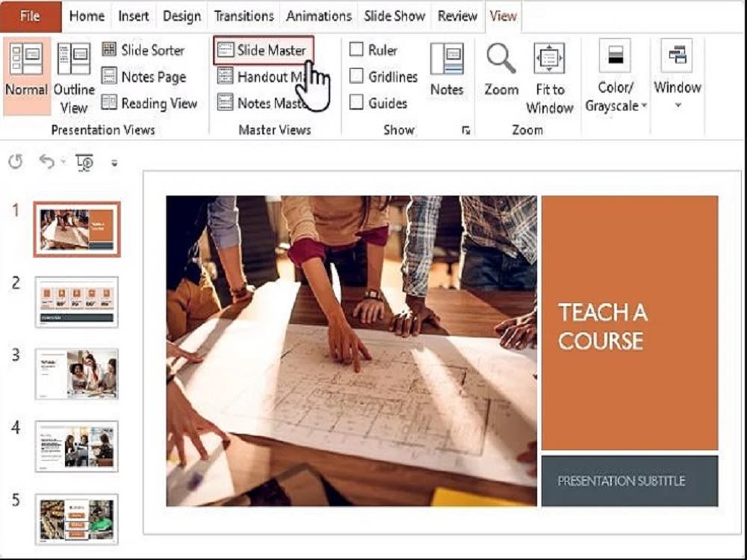This screenshot has width=747, height=560.
Task: Start slideshow from beginning icon
Action: [x=85, y=162]
